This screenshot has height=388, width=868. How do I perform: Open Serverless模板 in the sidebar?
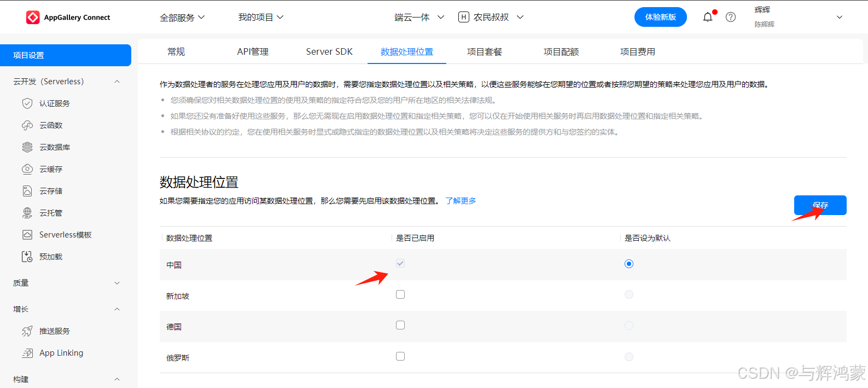(x=66, y=235)
